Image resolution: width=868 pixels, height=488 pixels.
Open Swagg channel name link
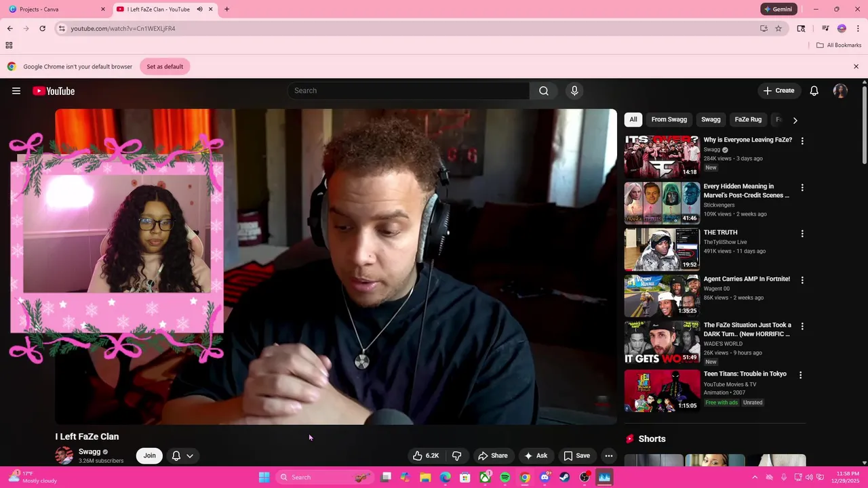pos(90,451)
